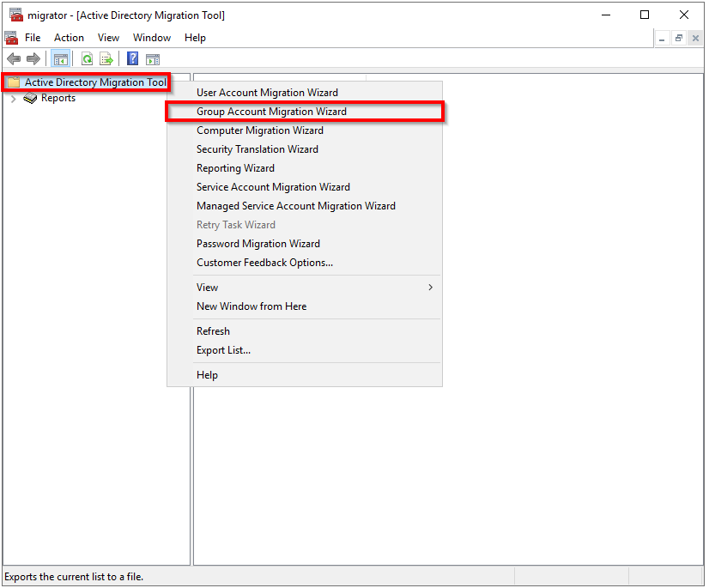
Task: Expand the Reports tree node
Action: click(14, 98)
